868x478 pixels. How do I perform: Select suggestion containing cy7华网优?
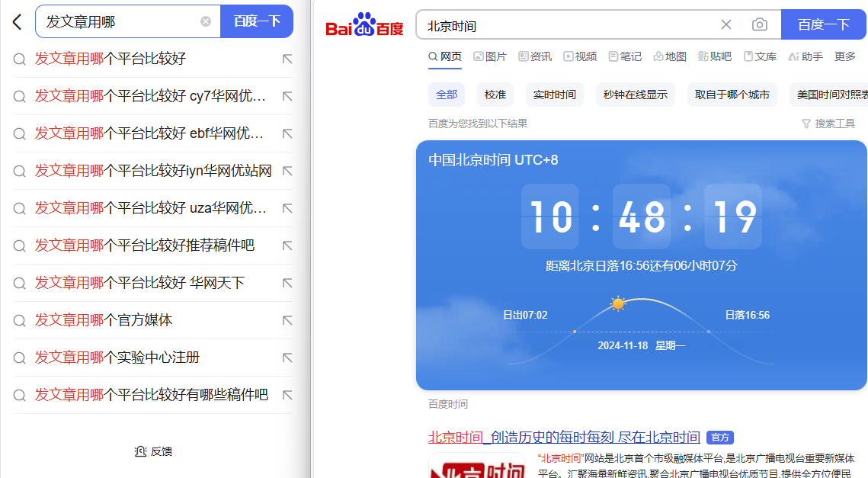[x=150, y=96]
